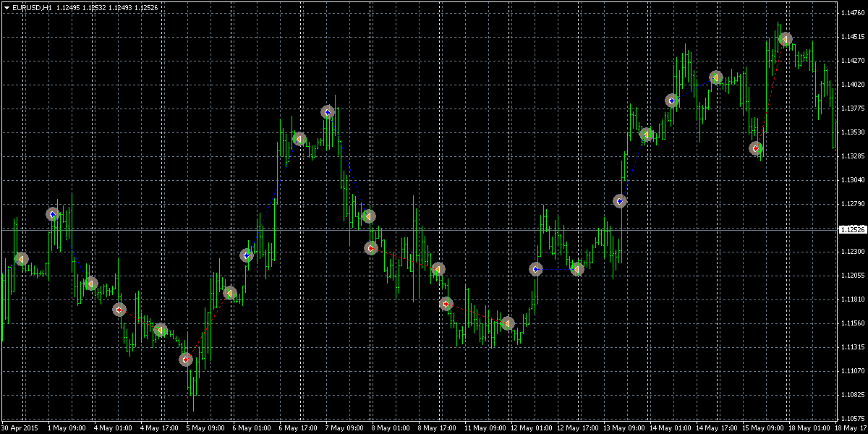Select the orange close arrow near 1.13530 on 14 May 01:00
Viewport: 868px width, 434px height.
click(x=647, y=135)
